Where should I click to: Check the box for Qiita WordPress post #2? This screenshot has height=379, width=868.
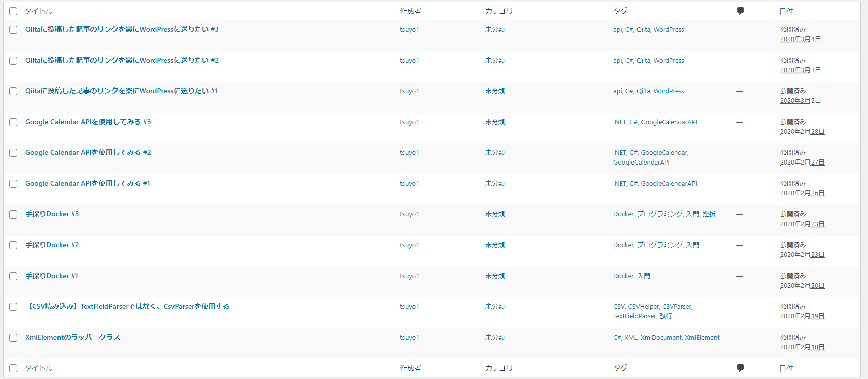tap(13, 61)
